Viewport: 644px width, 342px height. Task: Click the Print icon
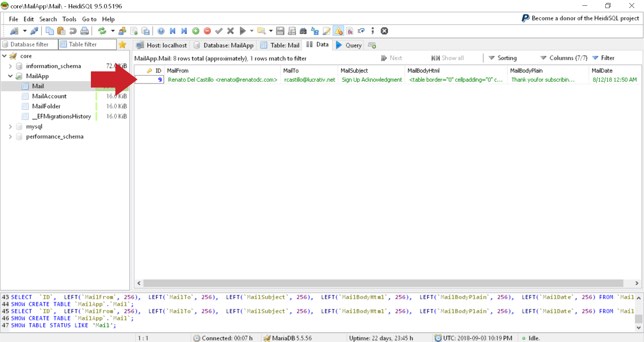pyautogui.click(x=85, y=31)
